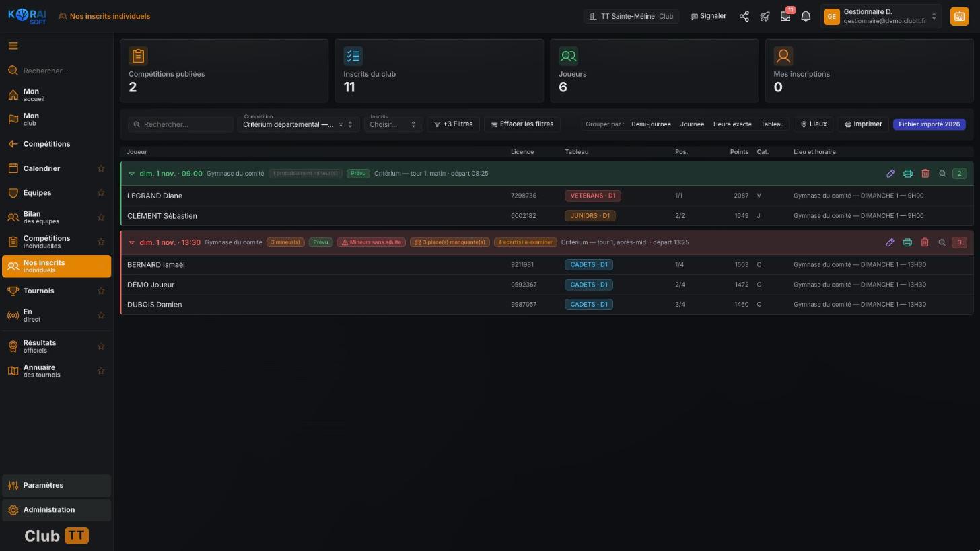Search within the 09:00 session group
This screenshot has width=980, height=551.
(x=942, y=174)
